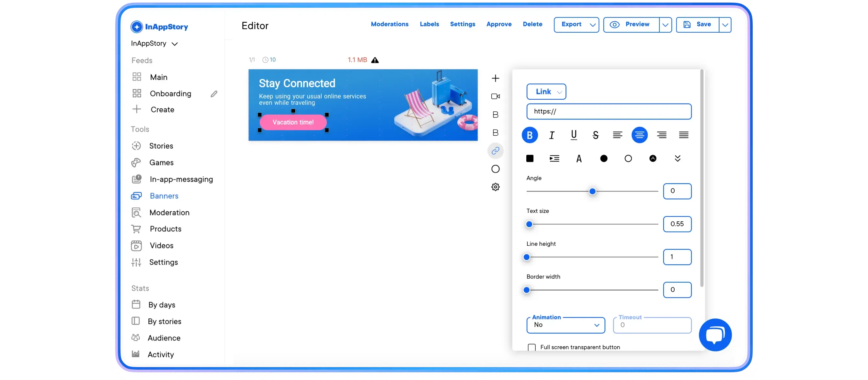The image size is (868, 380).
Task: Select the link element tool
Action: 495,151
